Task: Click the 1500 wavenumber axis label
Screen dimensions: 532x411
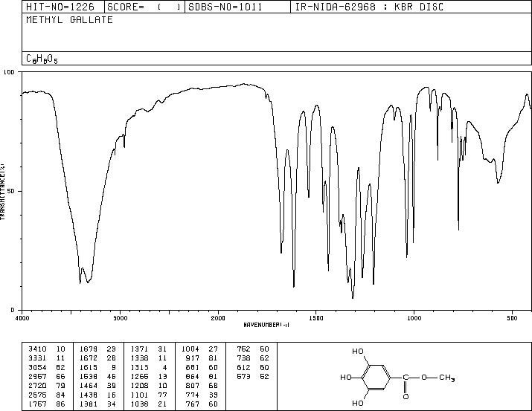Action: click(316, 318)
